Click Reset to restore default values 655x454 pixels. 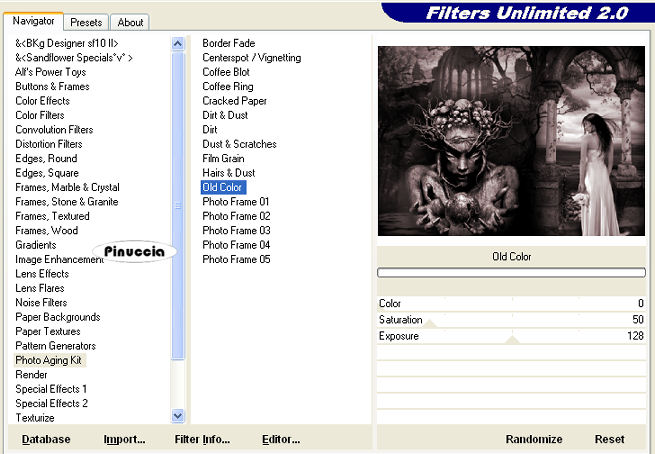(x=609, y=439)
